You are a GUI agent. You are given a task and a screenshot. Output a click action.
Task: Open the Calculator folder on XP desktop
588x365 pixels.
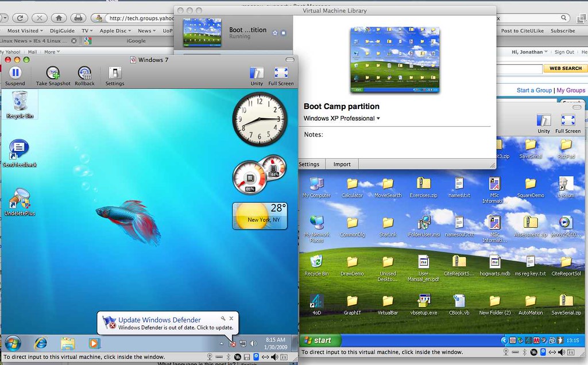(352, 187)
